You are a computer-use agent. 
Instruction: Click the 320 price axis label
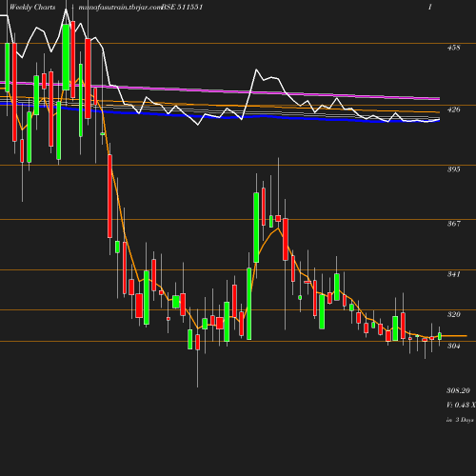tap(453, 314)
